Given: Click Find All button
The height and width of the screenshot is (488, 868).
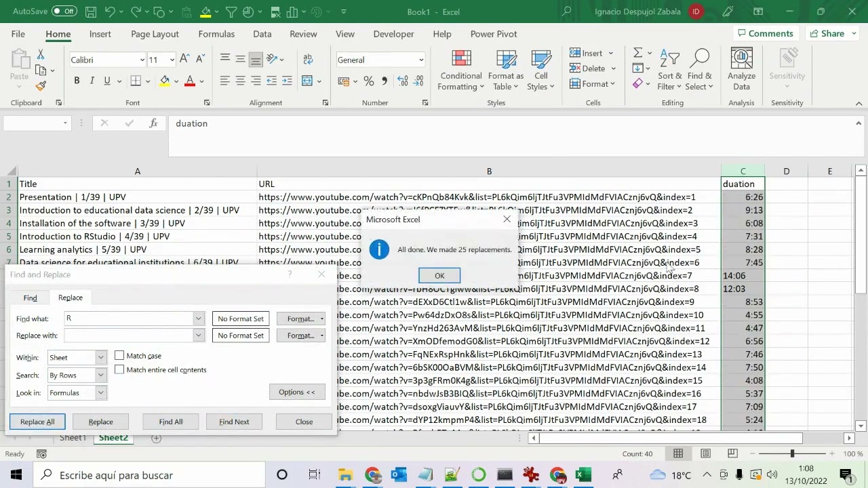Looking at the screenshot, I should 171,422.
